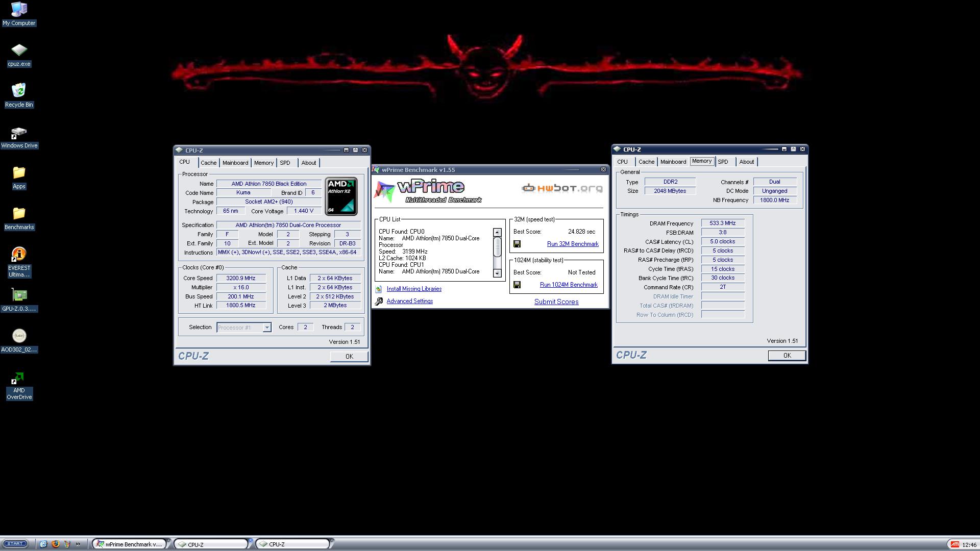This screenshot has width=980, height=551.
Task: Launch Internet Explorer from quick launch
Action: [43, 544]
